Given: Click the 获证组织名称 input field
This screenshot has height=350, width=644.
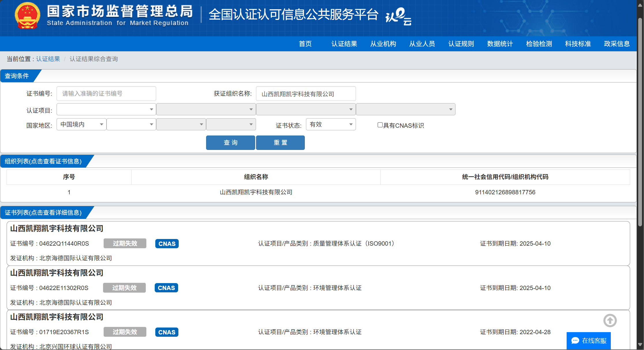Looking at the screenshot, I should pos(306,94).
